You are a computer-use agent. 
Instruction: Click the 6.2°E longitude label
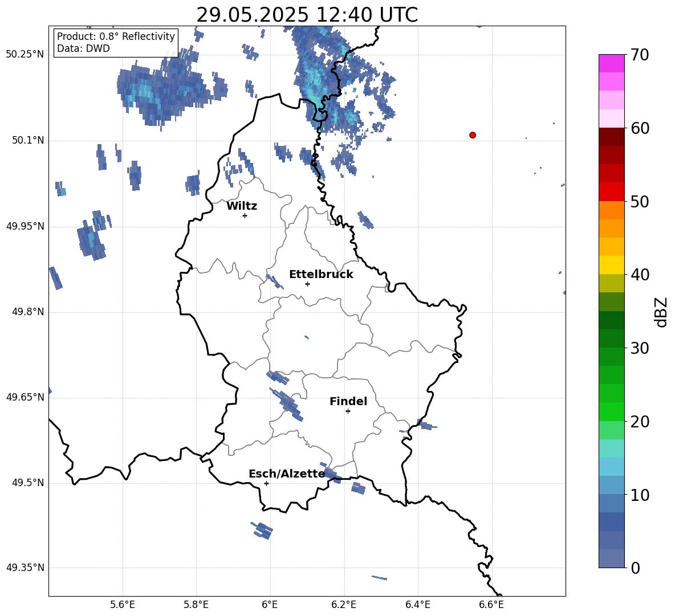(x=344, y=605)
